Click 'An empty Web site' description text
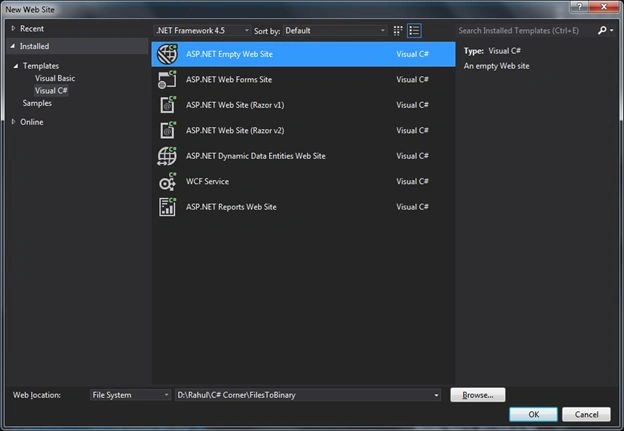 [x=496, y=66]
